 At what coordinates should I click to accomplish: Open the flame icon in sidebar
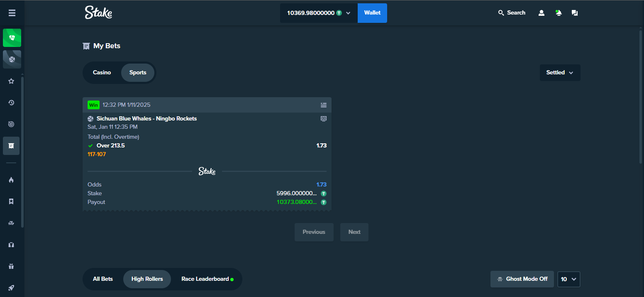coord(12,180)
